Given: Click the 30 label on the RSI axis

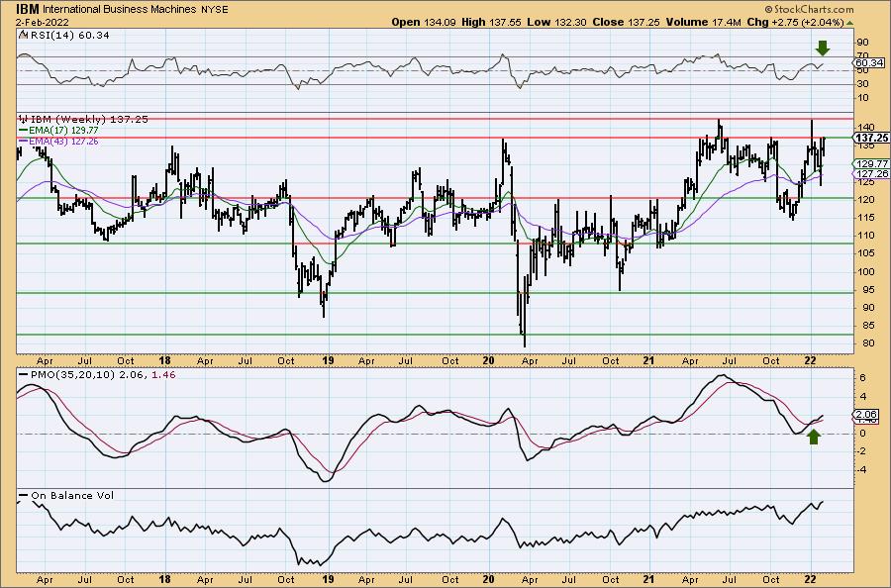Looking at the screenshot, I should [863, 84].
